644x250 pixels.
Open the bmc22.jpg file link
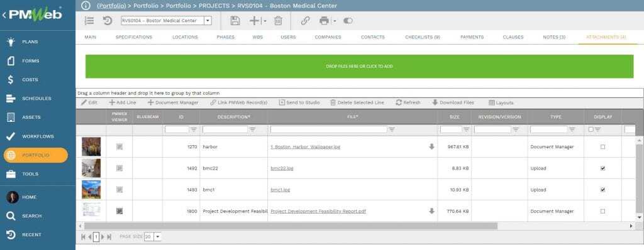[x=282, y=168]
